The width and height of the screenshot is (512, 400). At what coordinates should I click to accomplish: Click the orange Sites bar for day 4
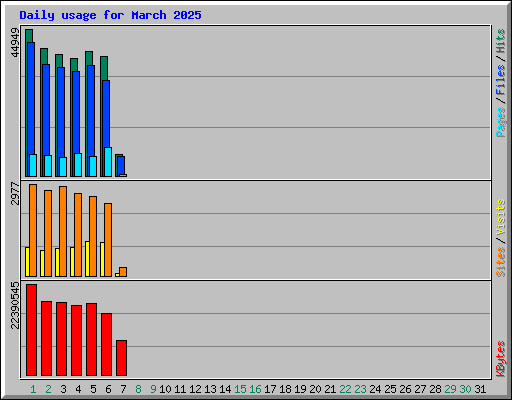(78, 235)
